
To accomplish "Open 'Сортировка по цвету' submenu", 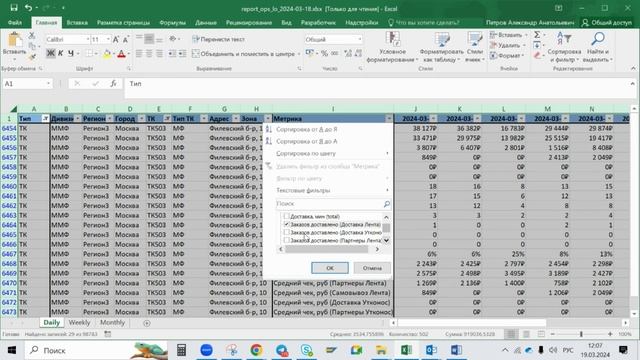I will (x=328, y=154).
